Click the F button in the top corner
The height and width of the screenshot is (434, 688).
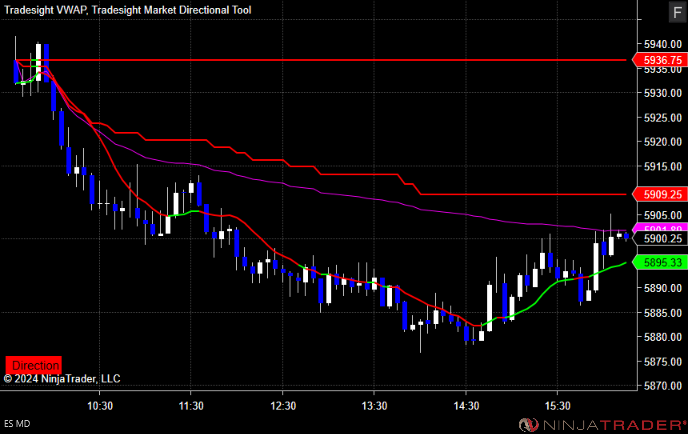tap(677, 12)
